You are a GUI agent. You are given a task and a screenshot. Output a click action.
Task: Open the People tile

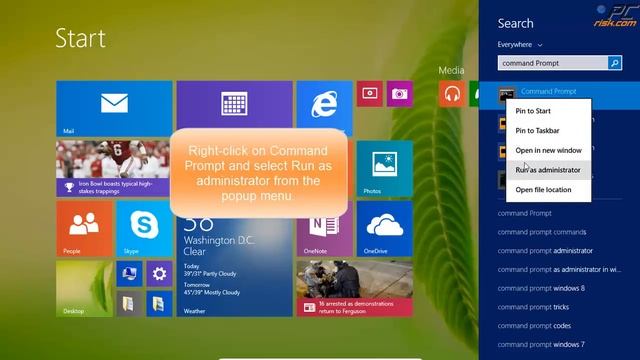tap(84, 229)
